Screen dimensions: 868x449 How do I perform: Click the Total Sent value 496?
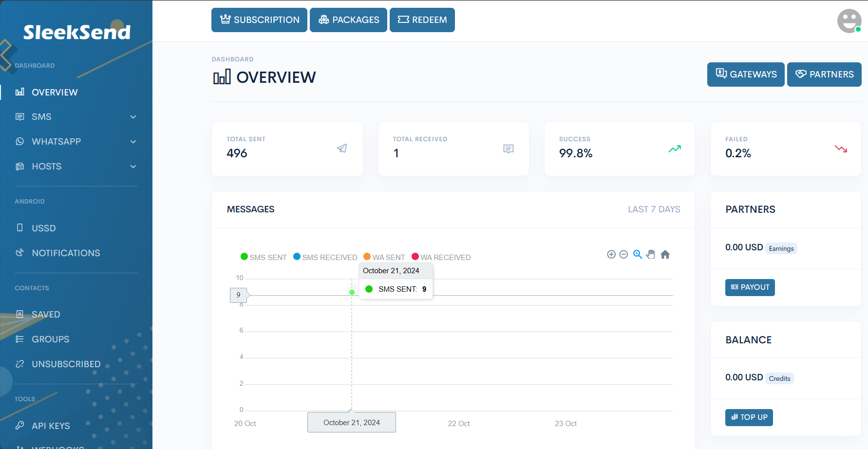pos(237,153)
